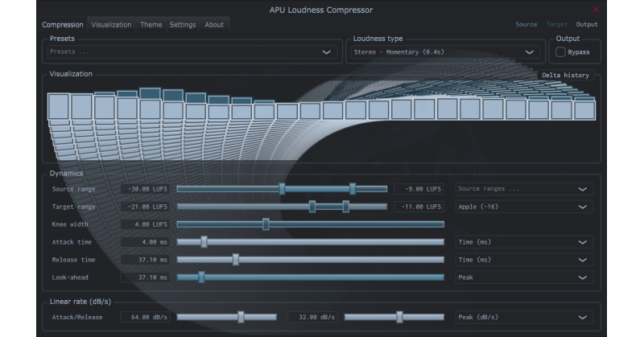
Task: Click the Delta history button
Action: coord(565,75)
